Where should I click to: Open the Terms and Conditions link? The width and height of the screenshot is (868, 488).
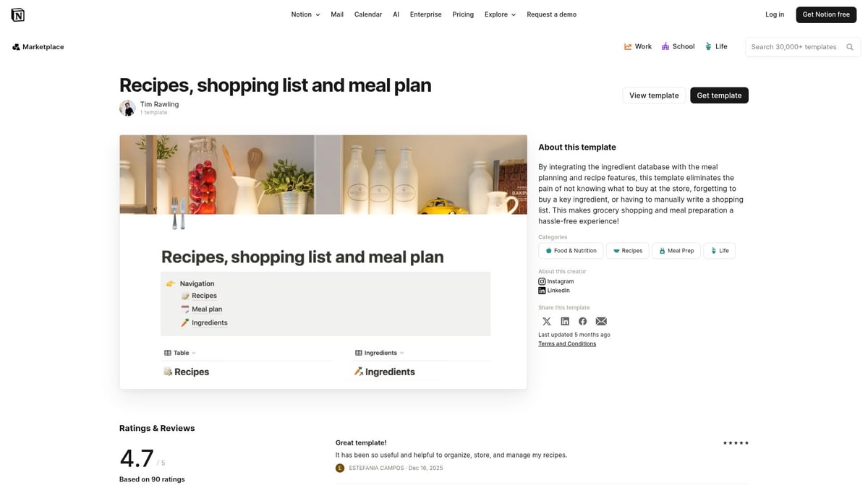pyautogui.click(x=567, y=343)
